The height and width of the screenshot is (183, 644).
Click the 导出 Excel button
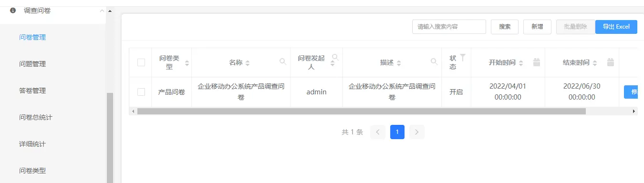click(x=616, y=27)
